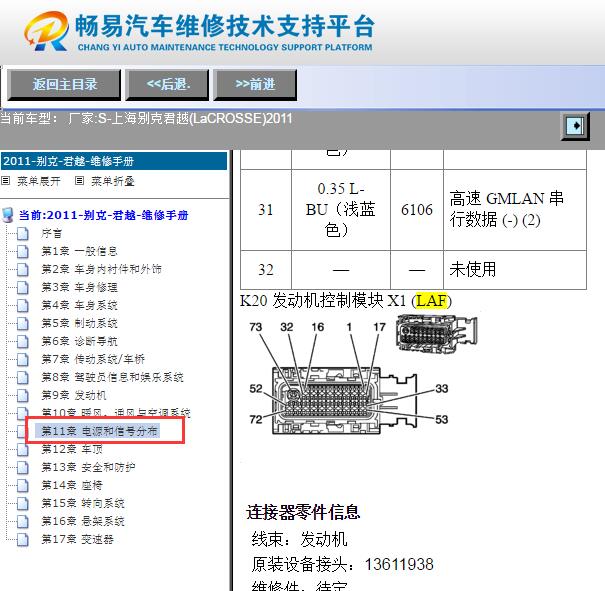Click the highlighted LAF text

(431, 301)
